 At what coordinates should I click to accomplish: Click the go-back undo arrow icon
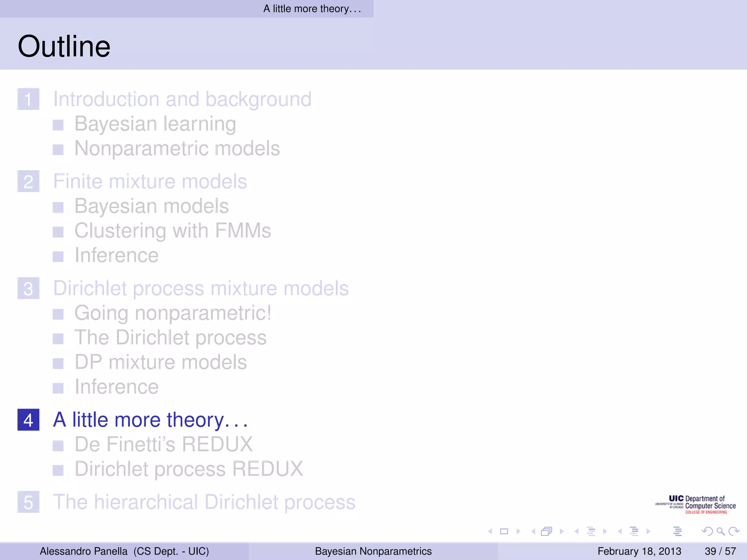pyautogui.click(x=707, y=531)
